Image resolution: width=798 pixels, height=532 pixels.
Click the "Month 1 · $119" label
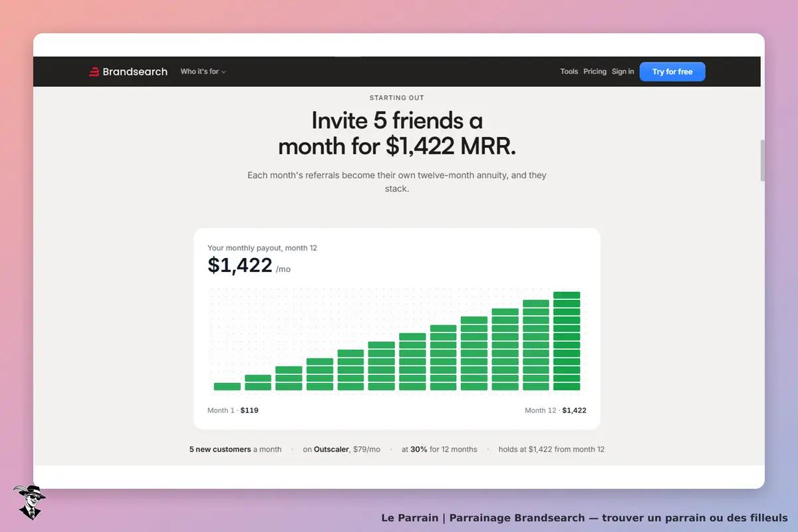pyautogui.click(x=233, y=410)
